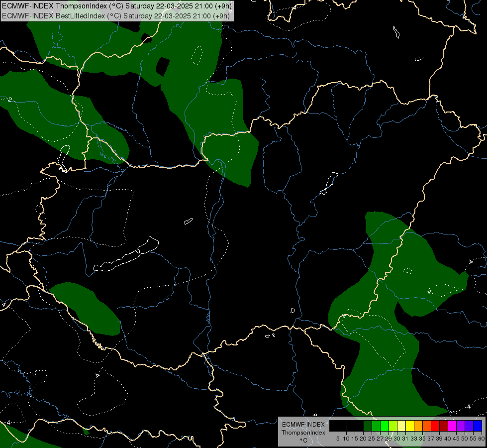Image resolution: width=487 pixels, height=448 pixels.
Task: Select the ThompsonIndex title line at top
Action: 117,5
